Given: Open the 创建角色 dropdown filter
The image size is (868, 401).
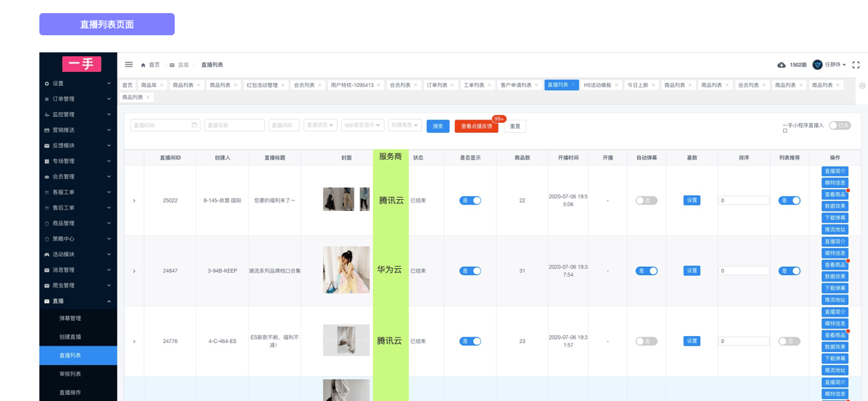Looking at the screenshot, I should point(405,125).
